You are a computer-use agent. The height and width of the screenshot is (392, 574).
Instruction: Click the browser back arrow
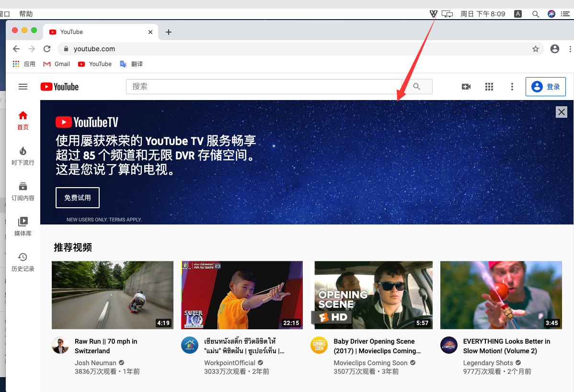(16, 49)
